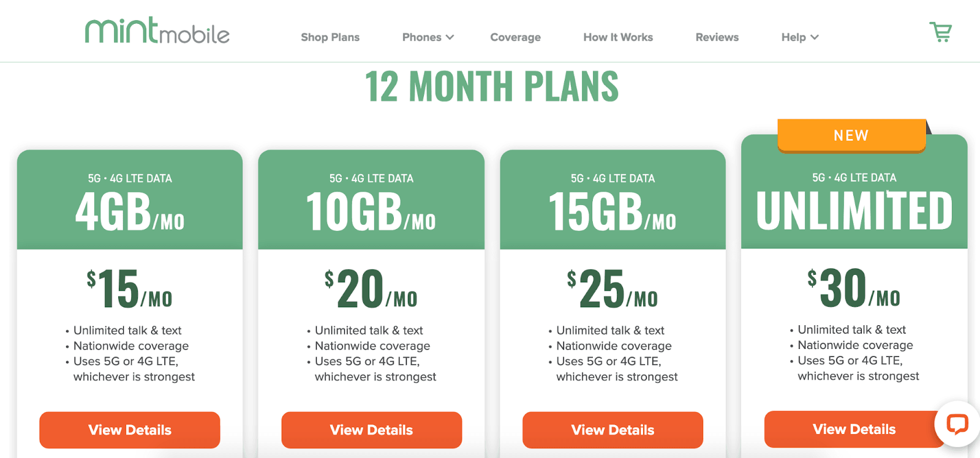This screenshot has height=458, width=980.
Task: Select Shop Plans in the navigation
Action: [x=330, y=37]
